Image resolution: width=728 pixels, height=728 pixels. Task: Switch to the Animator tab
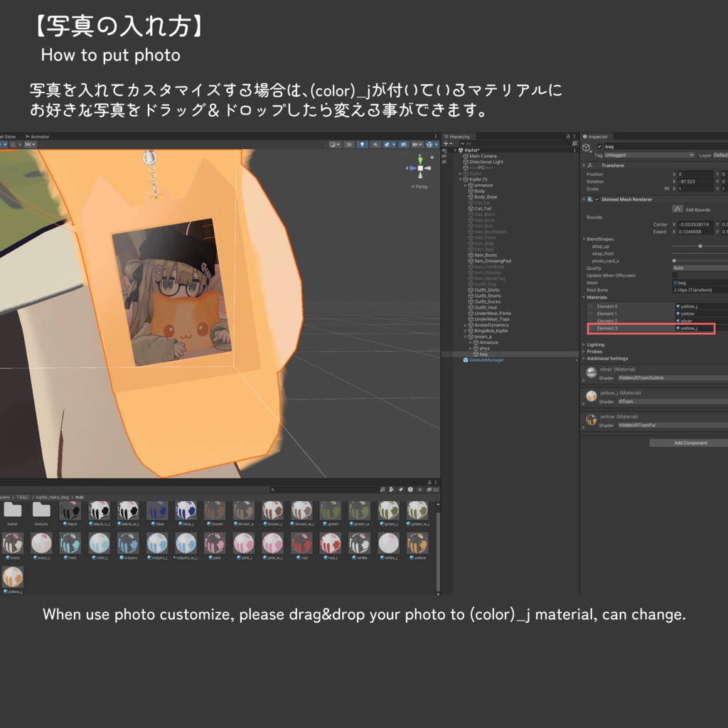click(x=37, y=136)
